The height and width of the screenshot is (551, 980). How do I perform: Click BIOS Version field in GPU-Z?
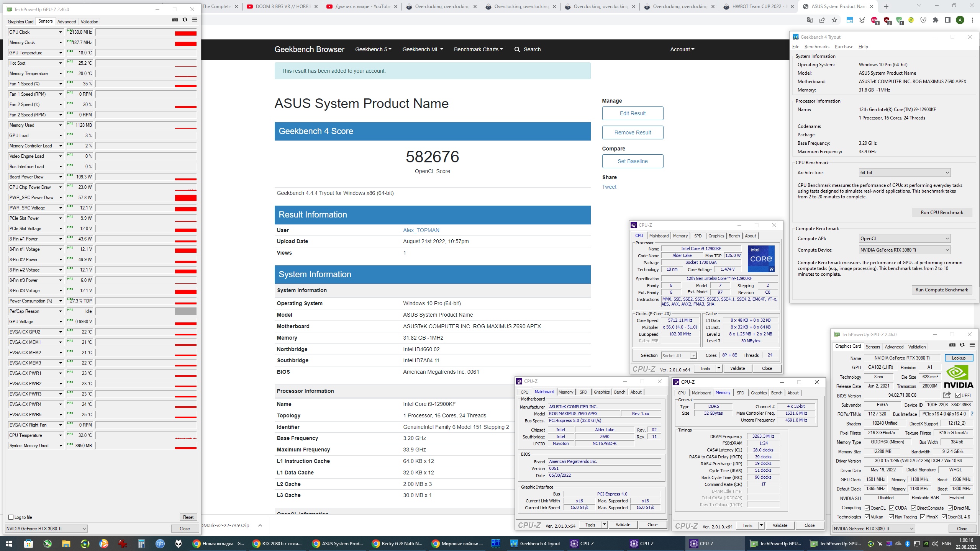(x=902, y=395)
